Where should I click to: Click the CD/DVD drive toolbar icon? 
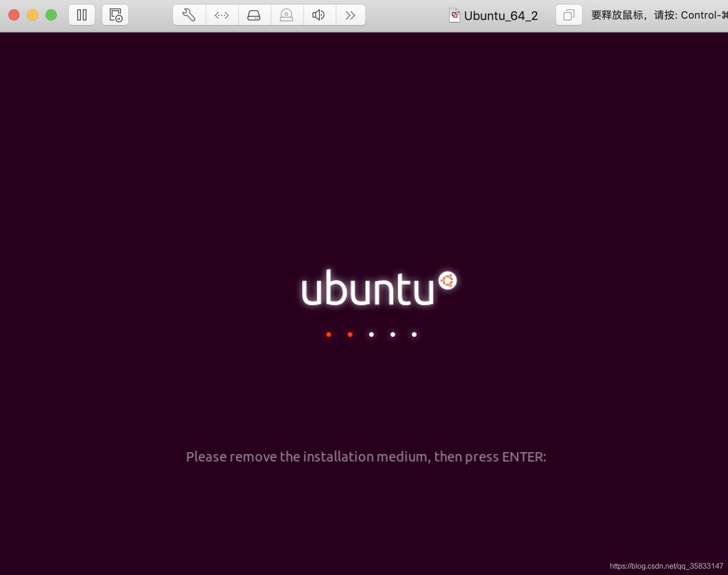(286, 15)
